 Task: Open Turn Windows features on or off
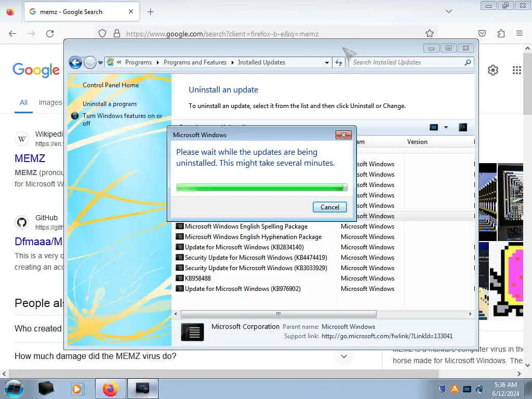[123, 119]
